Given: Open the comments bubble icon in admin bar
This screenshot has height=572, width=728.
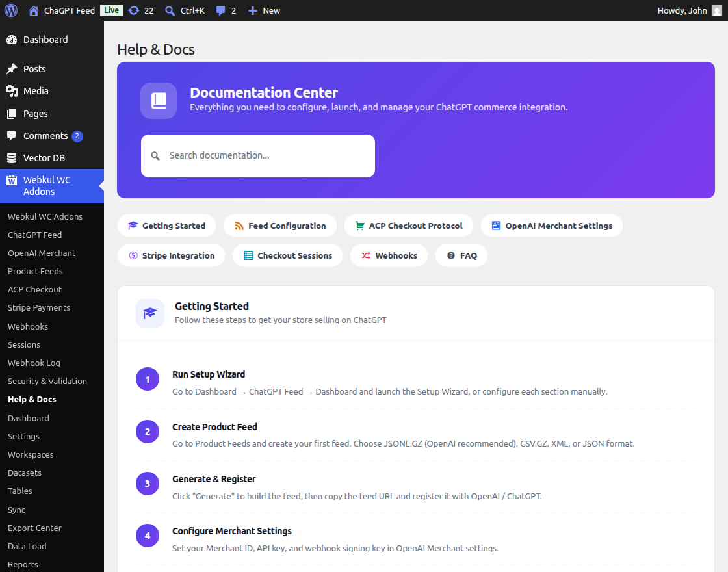Looking at the screenshot, I should click(x=220, y=10).
